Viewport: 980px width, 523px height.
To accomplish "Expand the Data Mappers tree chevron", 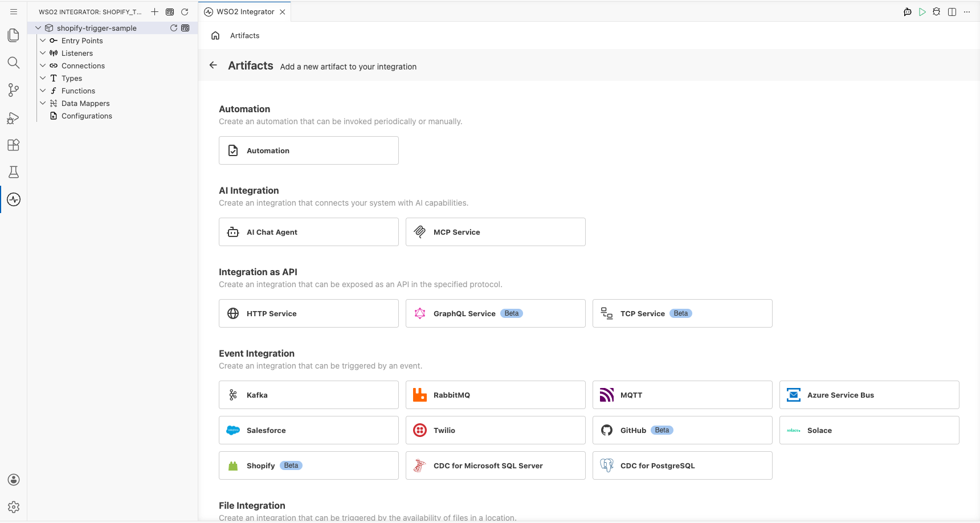I will click(x=43, y=103).
